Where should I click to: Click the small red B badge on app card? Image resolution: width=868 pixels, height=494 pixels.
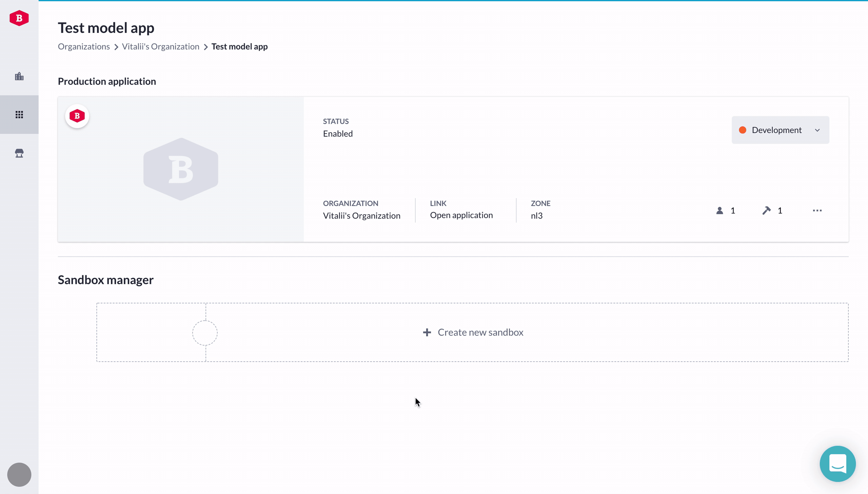[77, 116]
